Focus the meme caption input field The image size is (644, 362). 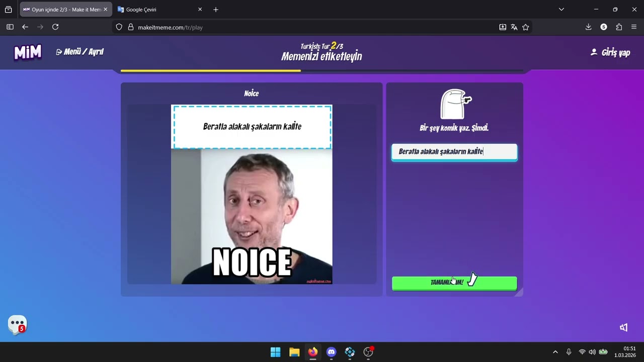point(454,152)
